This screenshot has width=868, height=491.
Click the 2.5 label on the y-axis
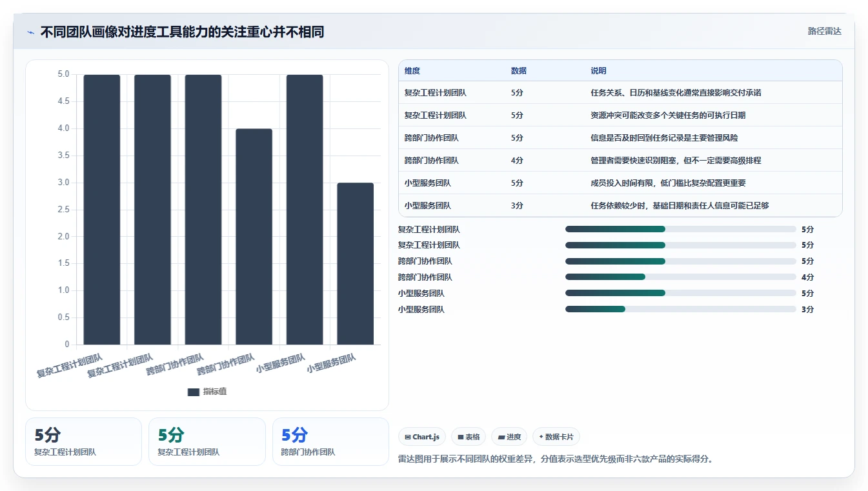[63, 210]
